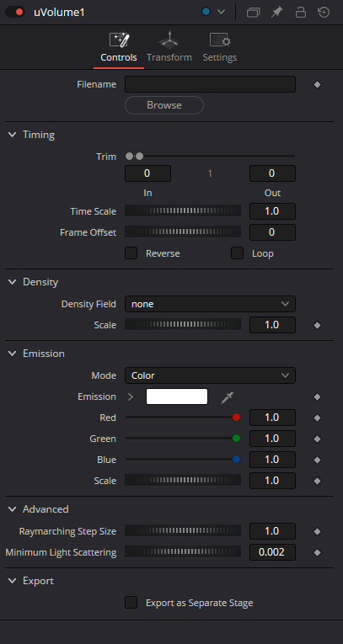Click the Green keyframe diamond
Image resolution: width=343 pixels, height=644 pixels.
tap(317, 439)
